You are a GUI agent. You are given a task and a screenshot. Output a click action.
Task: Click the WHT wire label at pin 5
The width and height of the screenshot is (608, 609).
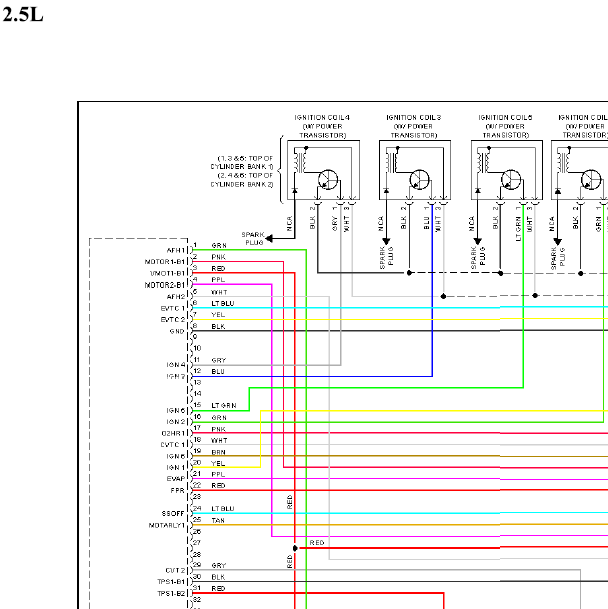219,292
